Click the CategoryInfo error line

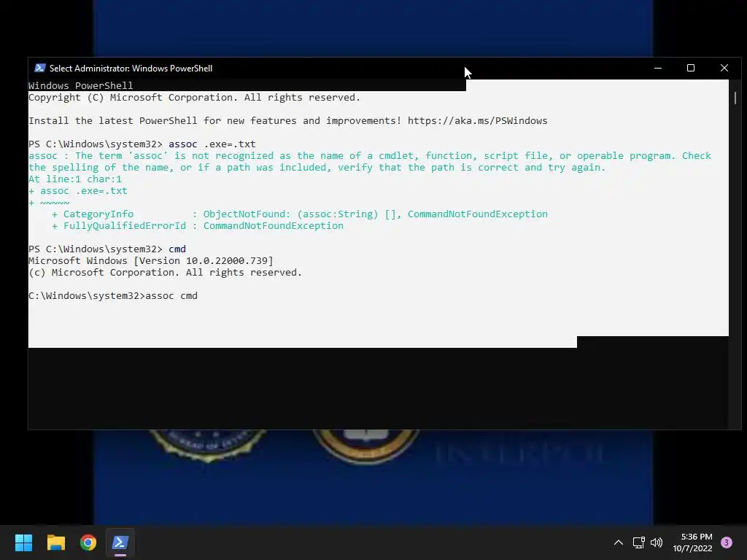click(x=300, y=214)
